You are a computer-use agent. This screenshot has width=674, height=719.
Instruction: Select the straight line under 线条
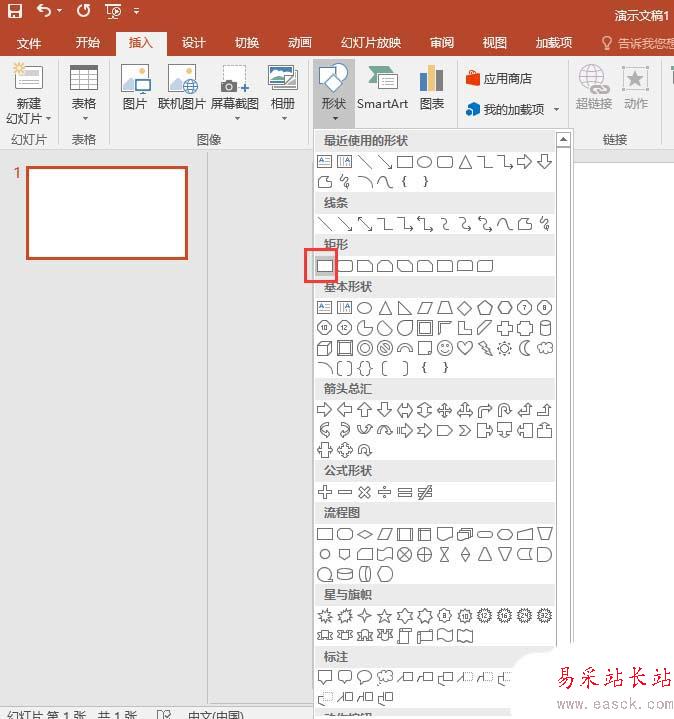[x=325, y=224]
